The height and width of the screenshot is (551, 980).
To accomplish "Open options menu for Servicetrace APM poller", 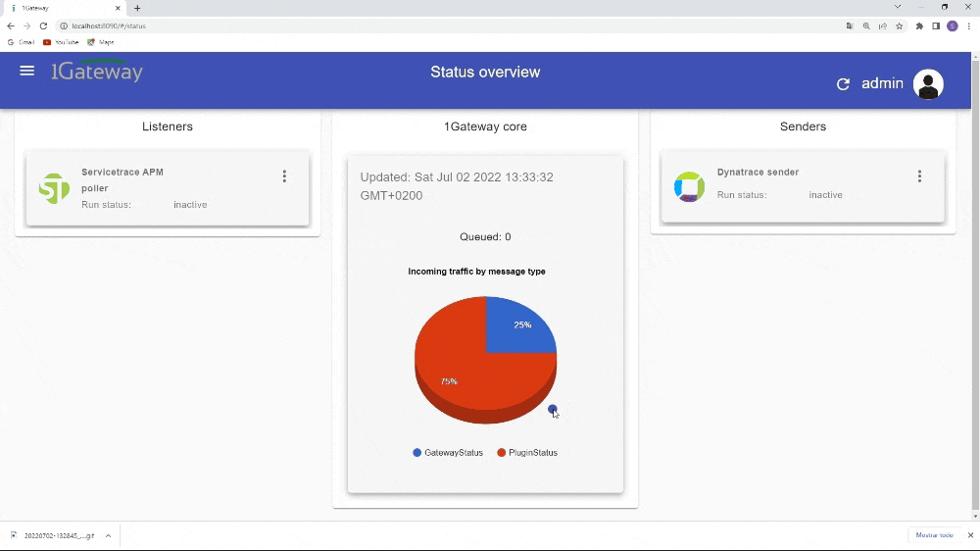I will (284, 176).
